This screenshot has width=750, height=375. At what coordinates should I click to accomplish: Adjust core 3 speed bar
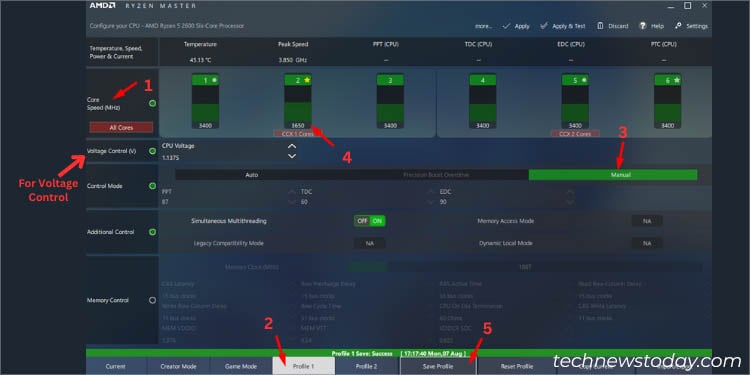tap(390, 101)
